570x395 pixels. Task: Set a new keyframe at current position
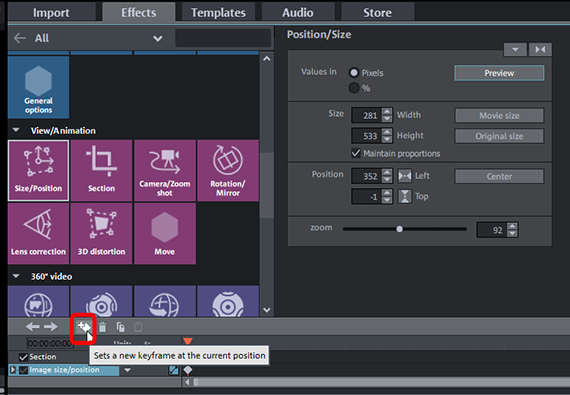point(84,327)
